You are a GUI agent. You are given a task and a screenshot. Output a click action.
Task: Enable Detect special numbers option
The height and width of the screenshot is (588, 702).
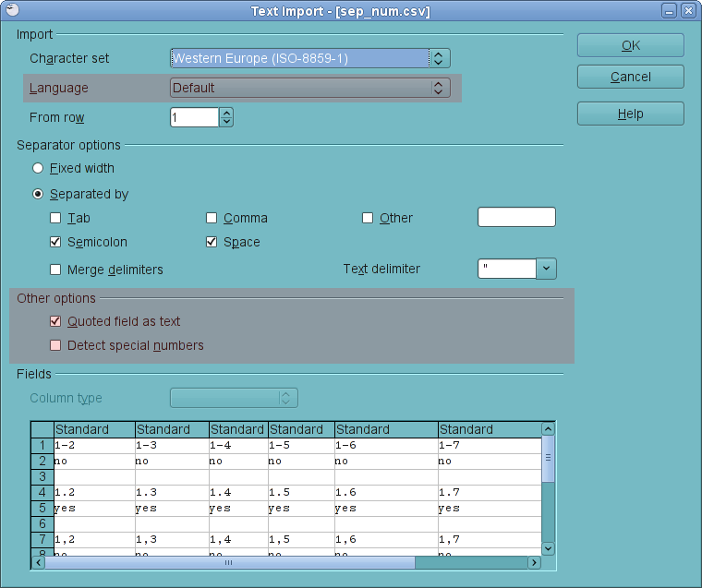[55, 345]
